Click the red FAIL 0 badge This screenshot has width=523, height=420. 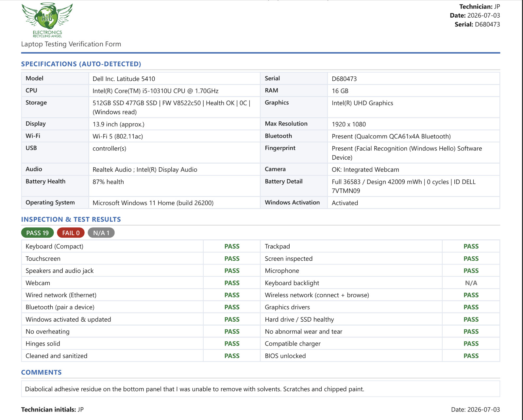[71, 233]
